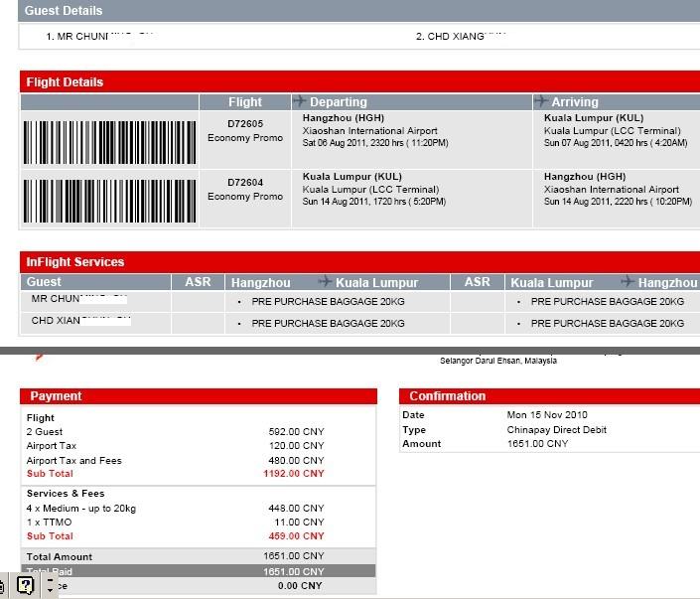The image size is (700, 599).
Task: Click the first ASR column header
Action: coord(198,282)
